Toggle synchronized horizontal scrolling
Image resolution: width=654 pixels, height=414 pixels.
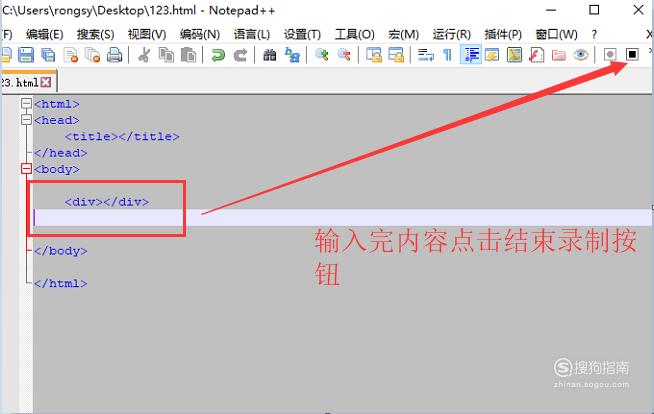[396, 55]
